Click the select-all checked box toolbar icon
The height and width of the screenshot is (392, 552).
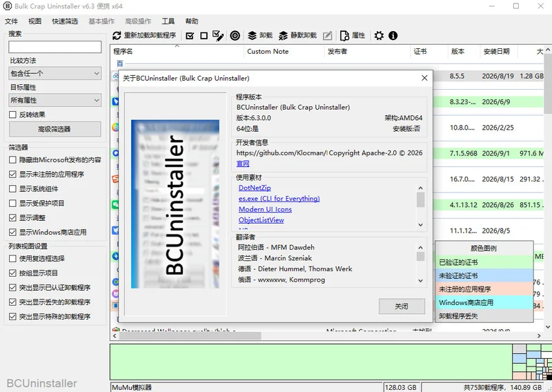point(190,36)
